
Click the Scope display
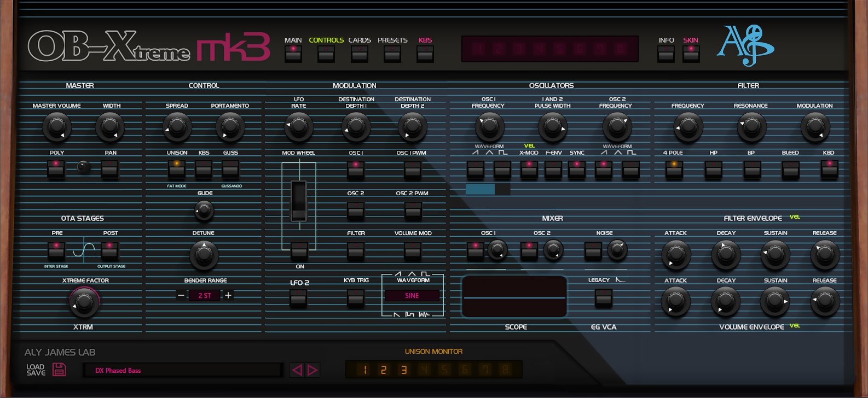pyautogui.click(x=514, y=296)
